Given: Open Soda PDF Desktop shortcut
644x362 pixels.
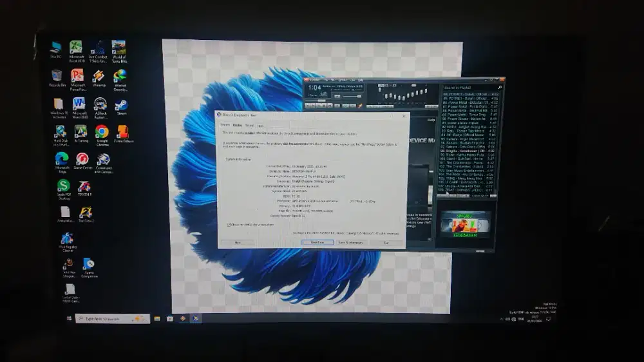Looking at the screenshot, I should pos(64,189).
